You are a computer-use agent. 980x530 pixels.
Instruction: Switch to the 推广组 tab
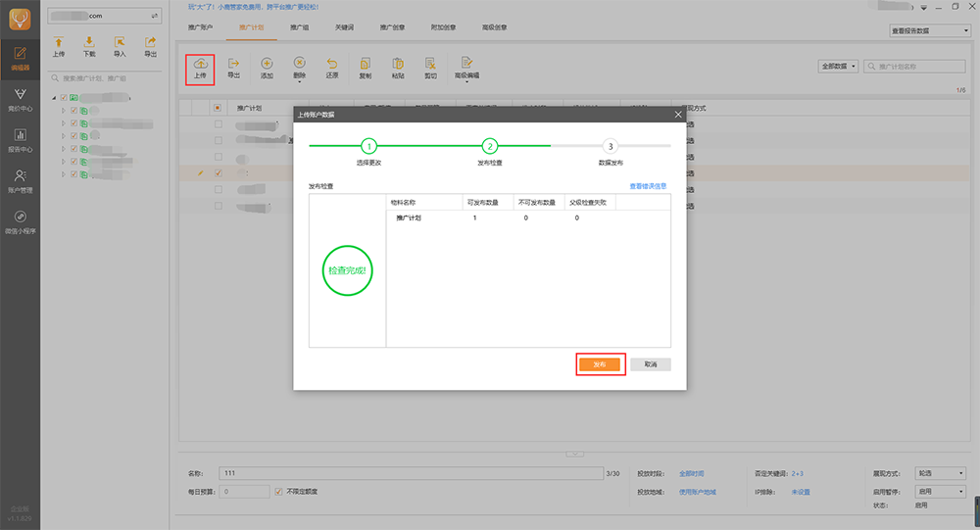tap(299, 27)
